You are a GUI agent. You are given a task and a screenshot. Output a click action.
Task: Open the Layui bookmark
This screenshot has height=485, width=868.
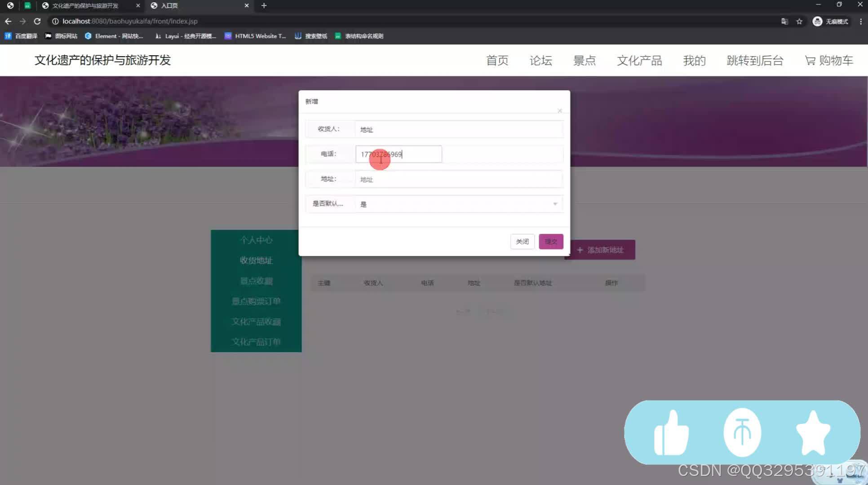point(185,36)
